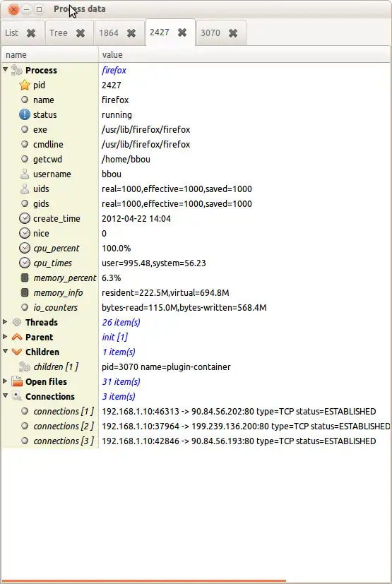The width and height of the screenshot is (392, 584).
Task: Click the orange up-chevron Parent icon
Action: coord(17,337)
